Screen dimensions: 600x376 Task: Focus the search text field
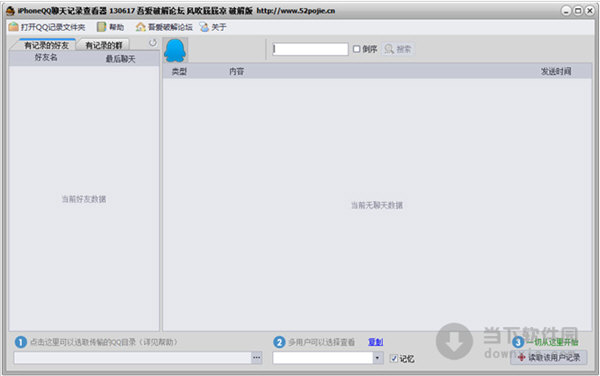(x=310, y=49)
